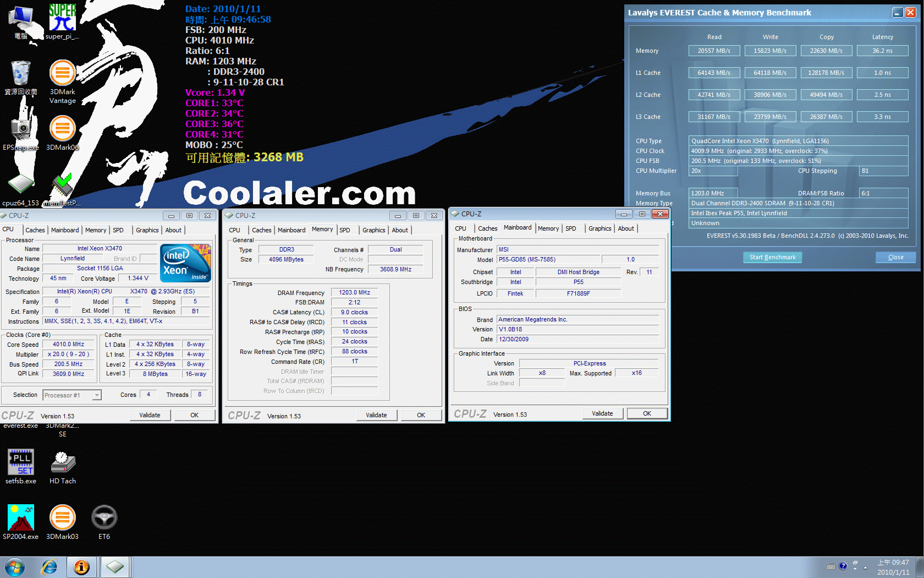Launch setfsb.exe desktop icon
Screen dimensions: 924x578
(21, 466)
